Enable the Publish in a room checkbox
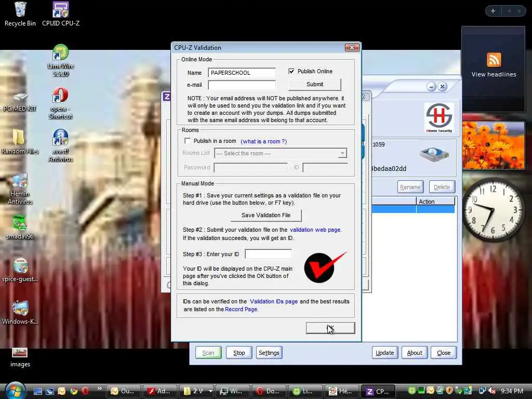 tap(187, 140)
